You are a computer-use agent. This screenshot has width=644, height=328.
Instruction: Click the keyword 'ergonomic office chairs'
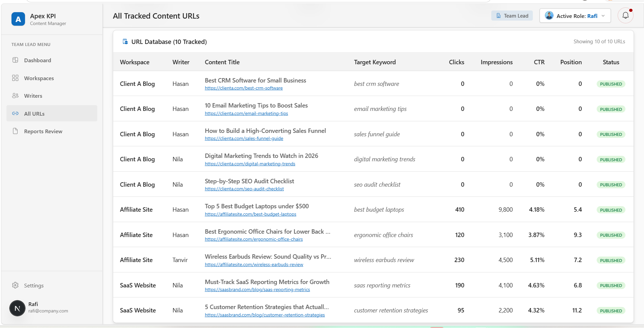[383, 235]
